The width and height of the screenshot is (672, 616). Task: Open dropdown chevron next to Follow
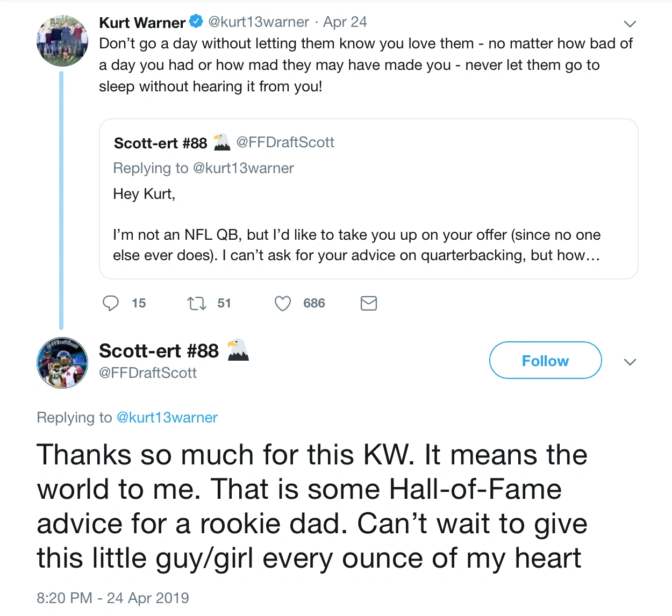pyautogui.click(x=630, y=362)
